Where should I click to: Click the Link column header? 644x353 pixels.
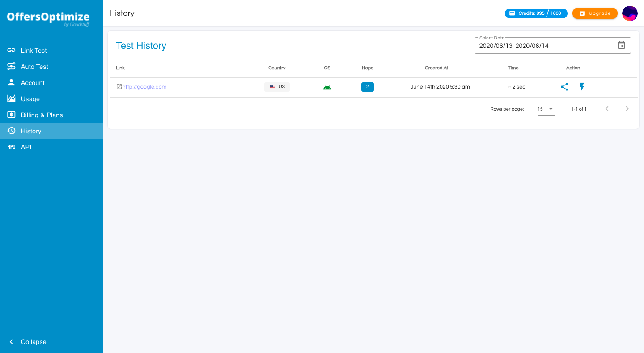tap(120, 68)
